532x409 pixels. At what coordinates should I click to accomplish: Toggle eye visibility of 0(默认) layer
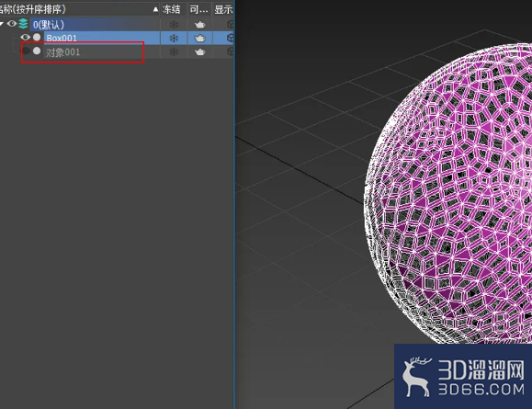click(12, 23)
